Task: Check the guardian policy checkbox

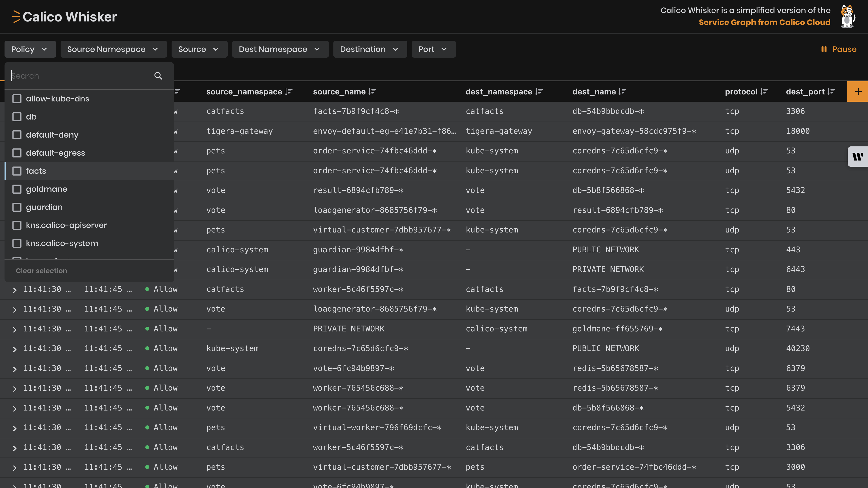Action: (x=17, y=207)
